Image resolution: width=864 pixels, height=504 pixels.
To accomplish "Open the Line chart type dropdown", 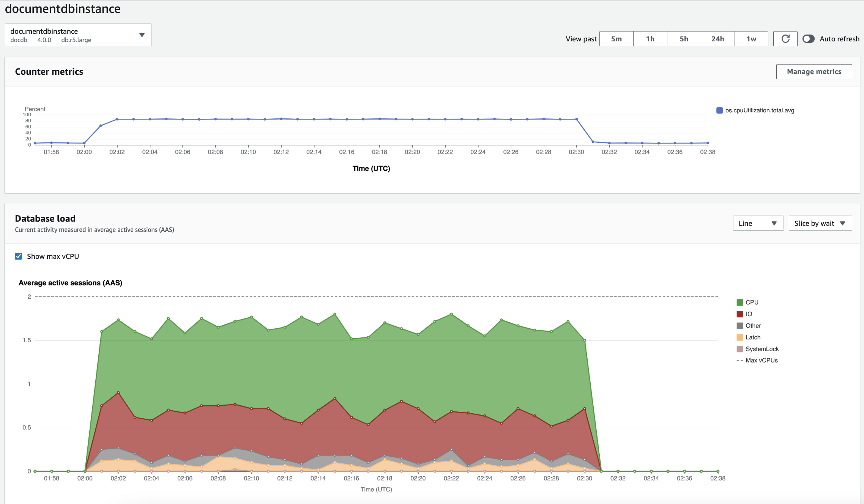I will [x=758, y=223].
